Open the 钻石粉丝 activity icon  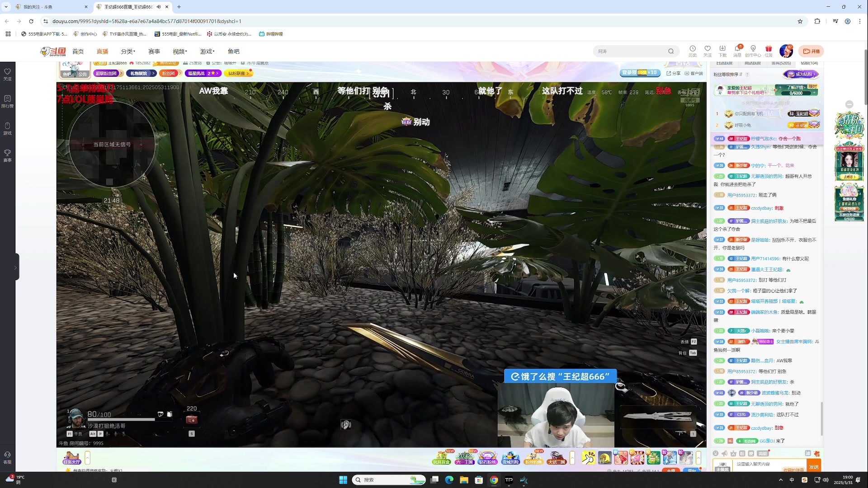point(488,458)
